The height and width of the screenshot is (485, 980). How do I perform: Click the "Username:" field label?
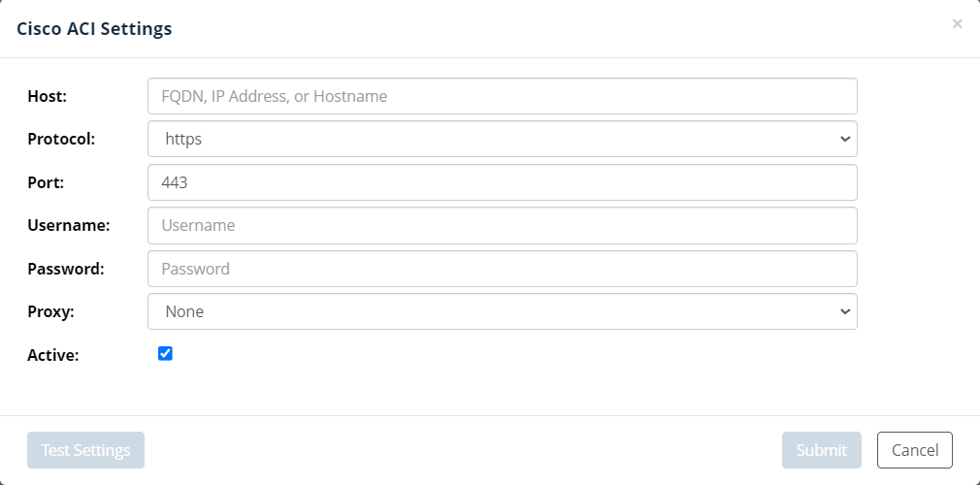pyautogui.click(x=68, y=225)
